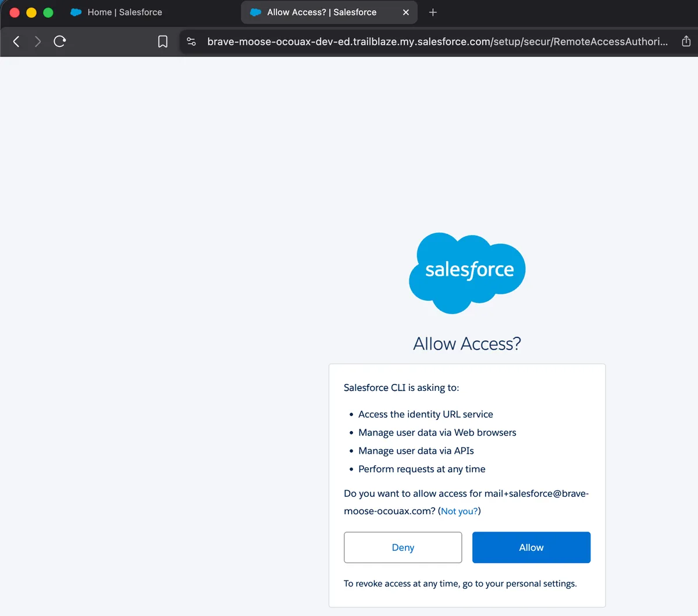Click the Allow button

click(x=531, y=547)
